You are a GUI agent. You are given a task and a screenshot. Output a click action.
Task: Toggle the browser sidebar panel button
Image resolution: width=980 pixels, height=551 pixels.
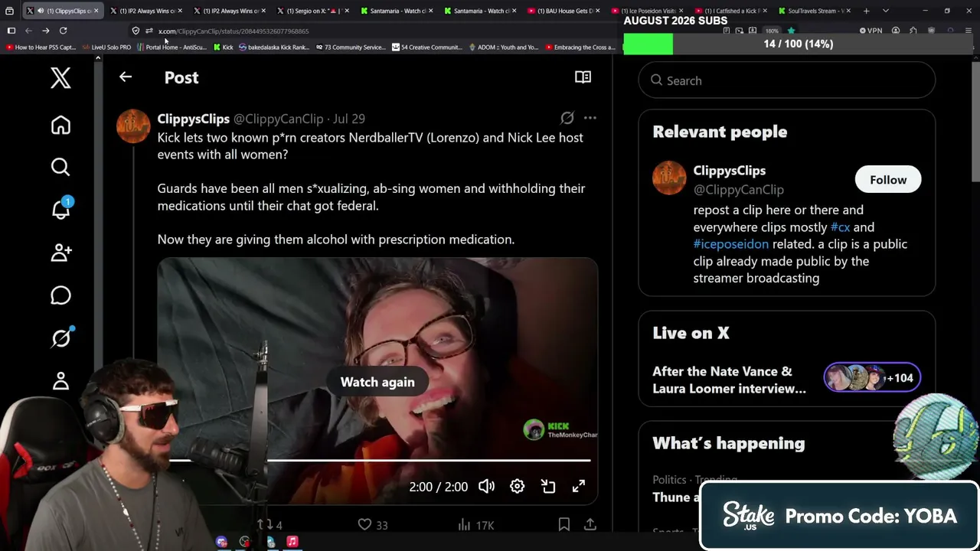(11, 31)
